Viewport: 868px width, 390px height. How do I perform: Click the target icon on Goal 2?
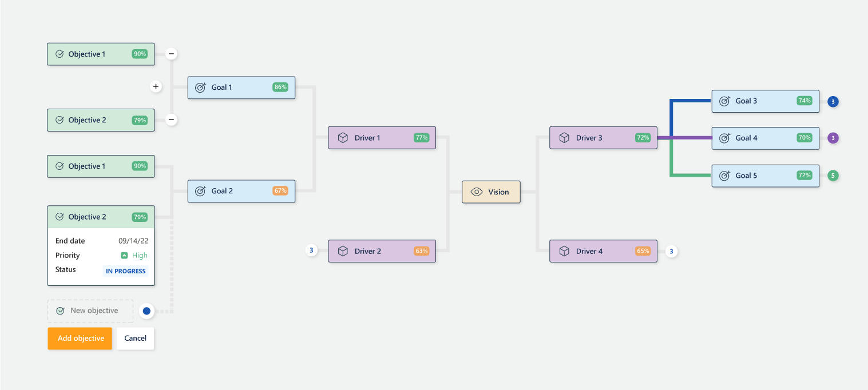pos(200,191)
